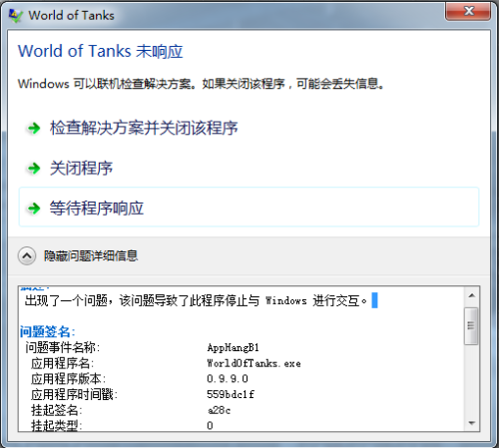Click green arrow beside 等待程序响应
499x448 pixels.
[x=34, y=209]
